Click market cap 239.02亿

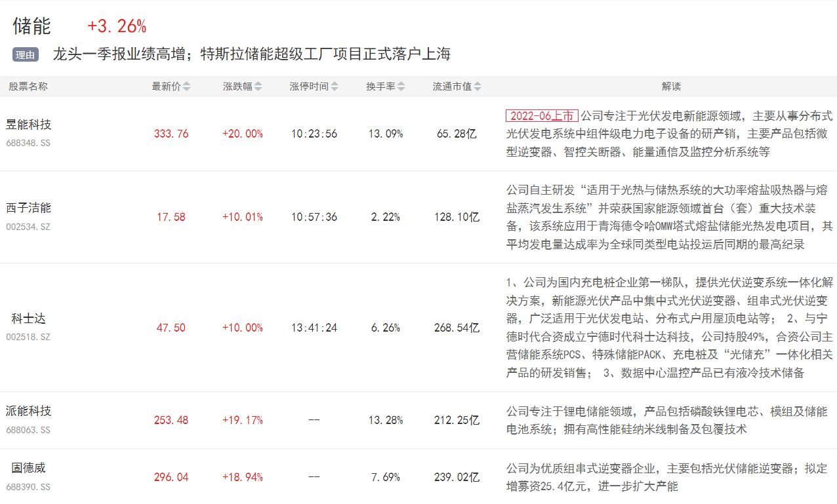click(457, 477)
